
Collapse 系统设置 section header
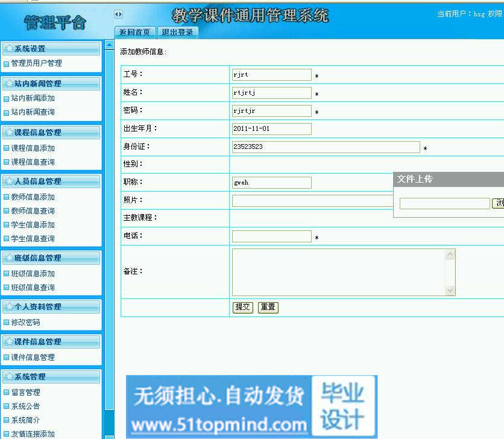pyautogui.click(x=51, y=49)
